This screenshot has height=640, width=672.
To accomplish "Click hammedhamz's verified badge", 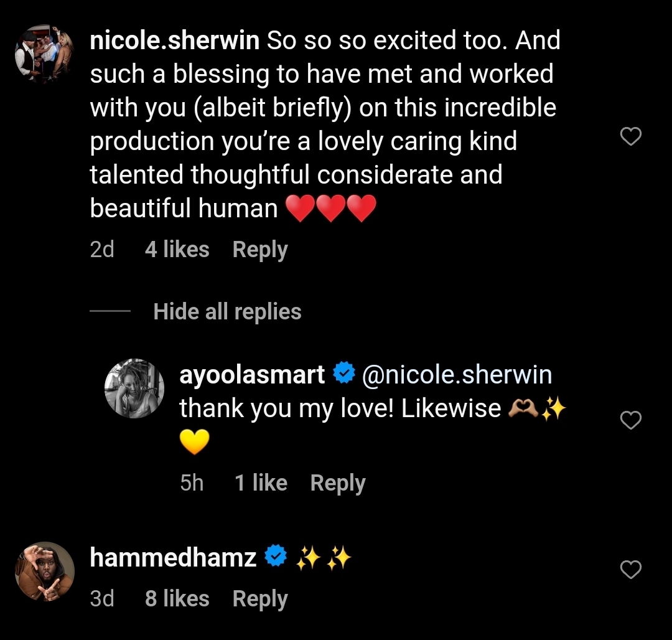I will (x=276, y=557).
